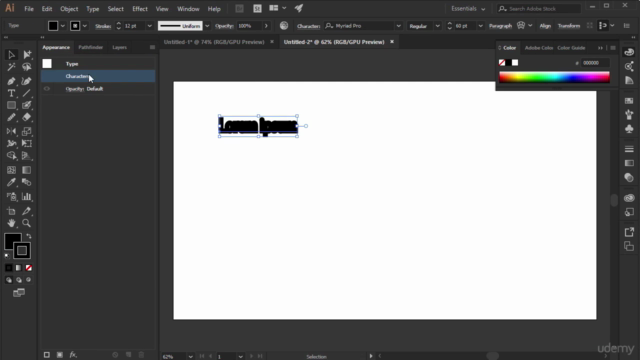Image resolution: width=640 pixels, height=360 pixels.
Task: Select Draw Behind mode icon
Action: (19, 280)
